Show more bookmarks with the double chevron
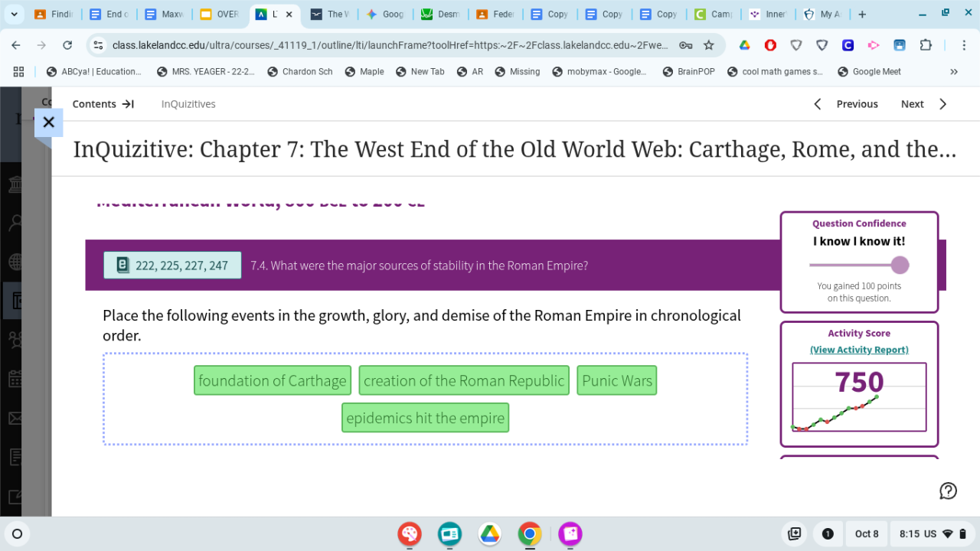This screenshot has height=551, width=980. [x=954, y=71]
